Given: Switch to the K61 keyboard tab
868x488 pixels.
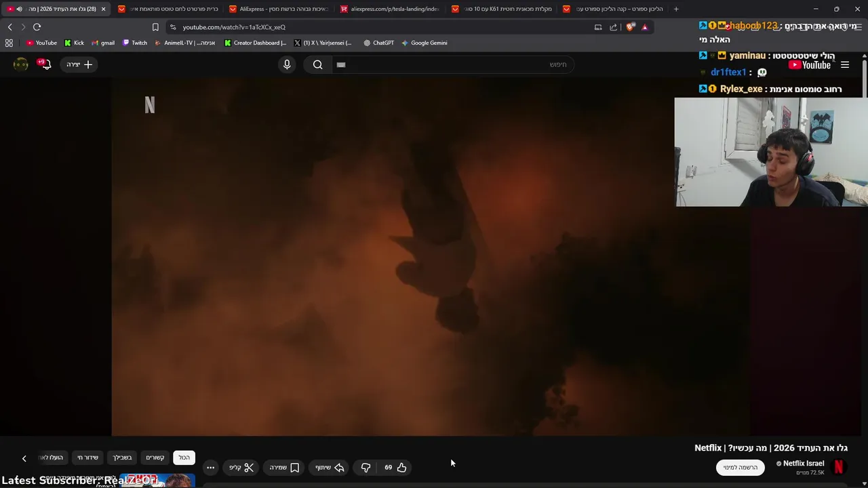Looking at the screenshot, I should coord(500,9).
